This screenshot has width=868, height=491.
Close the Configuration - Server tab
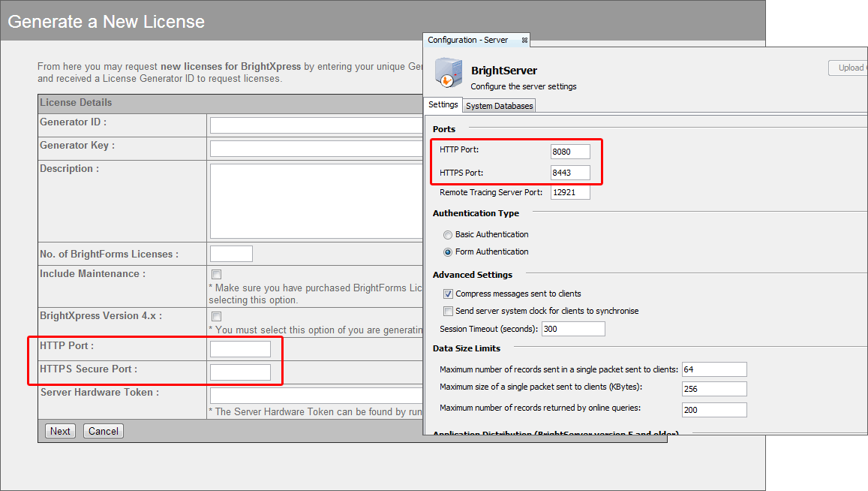click(x=524, y=40)
